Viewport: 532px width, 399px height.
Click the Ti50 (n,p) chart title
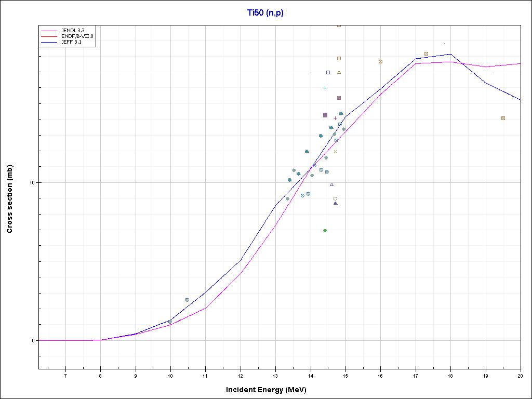pyautogui.click(x=265, y=12)
